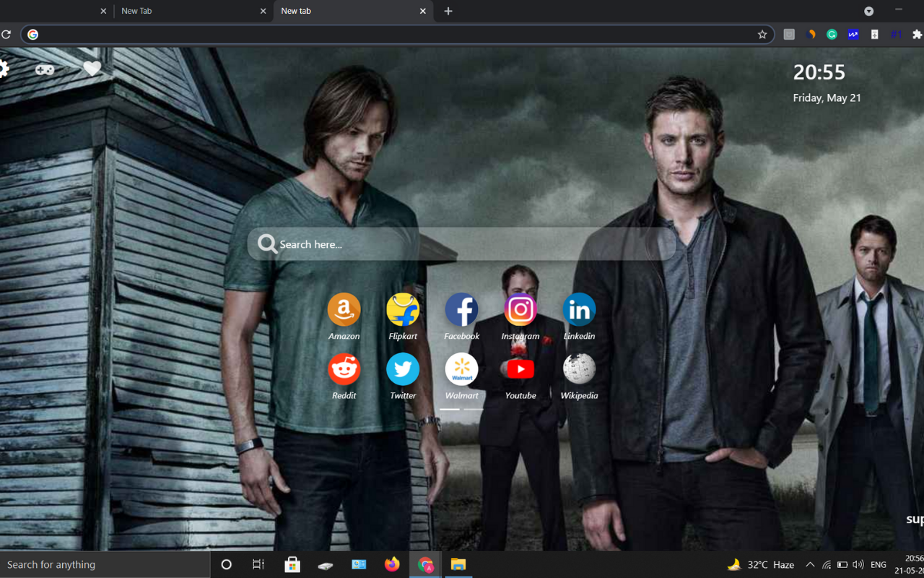Open the Grammarly extension

click(832, 34)
